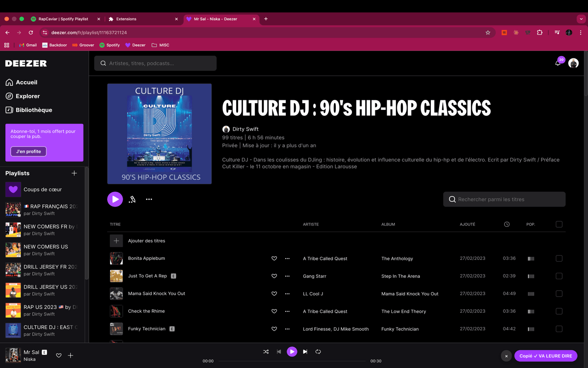Open the Chrome apps grid
This screenshot has height=368, width=588.
tap(6, 45)
